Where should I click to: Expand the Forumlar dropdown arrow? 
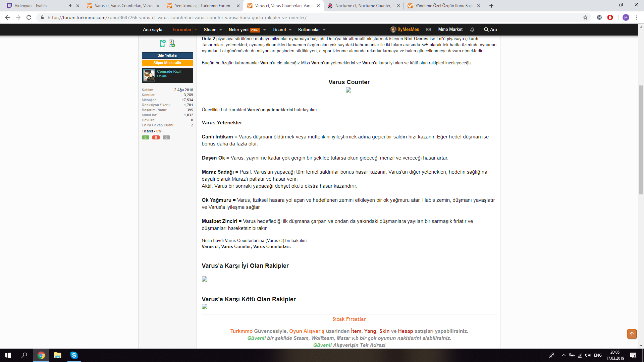(196, 30)
